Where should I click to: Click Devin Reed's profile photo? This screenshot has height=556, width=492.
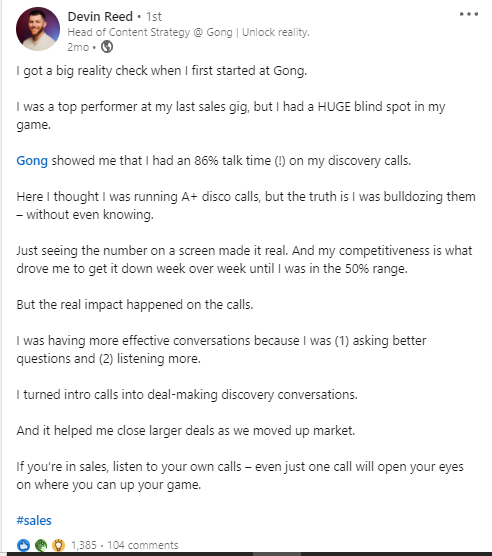pos(38,29)
